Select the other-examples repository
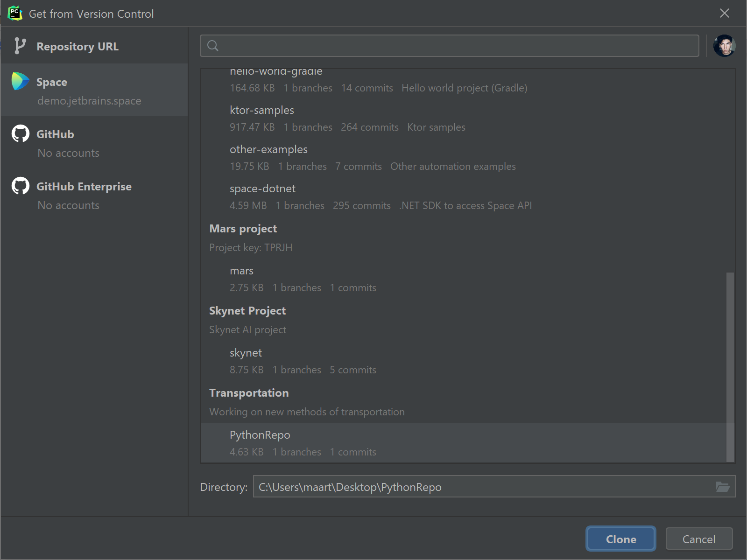This screenshot has height=560, width=747. coord(268,150)
